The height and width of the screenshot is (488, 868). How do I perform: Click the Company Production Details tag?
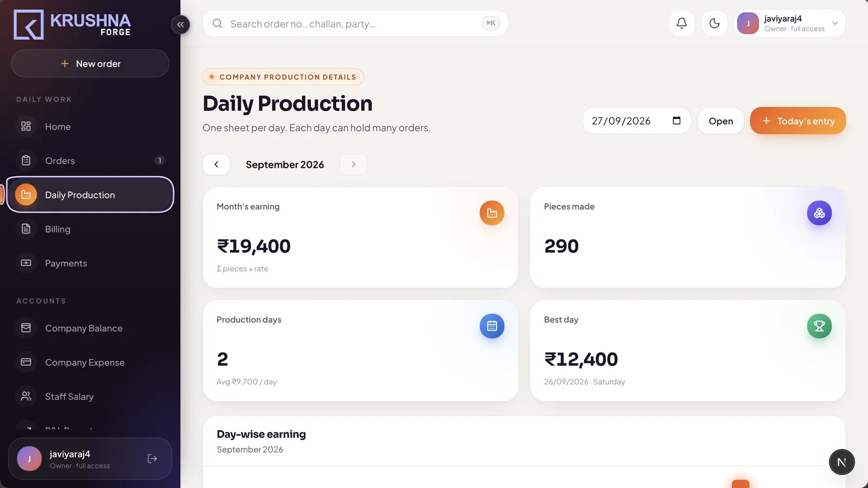283,77
